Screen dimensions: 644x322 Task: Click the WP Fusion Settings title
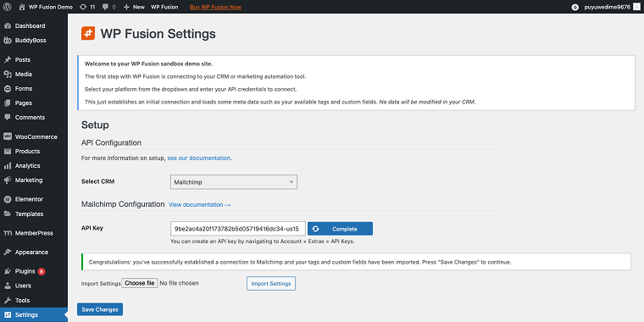[158, 33]
